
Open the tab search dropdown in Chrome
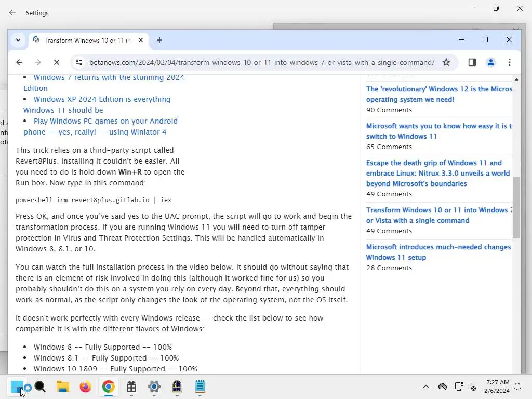[x=18, y=40]
